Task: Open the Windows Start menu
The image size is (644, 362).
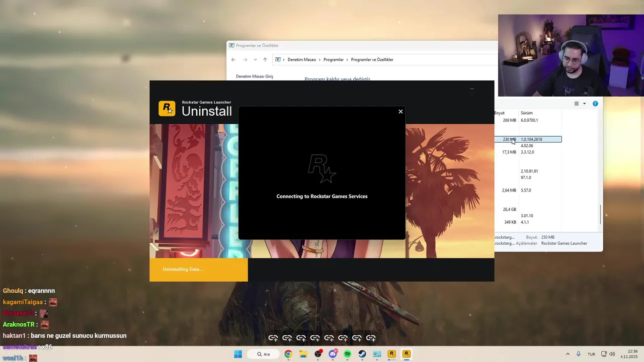Action: tap(238, 354)
